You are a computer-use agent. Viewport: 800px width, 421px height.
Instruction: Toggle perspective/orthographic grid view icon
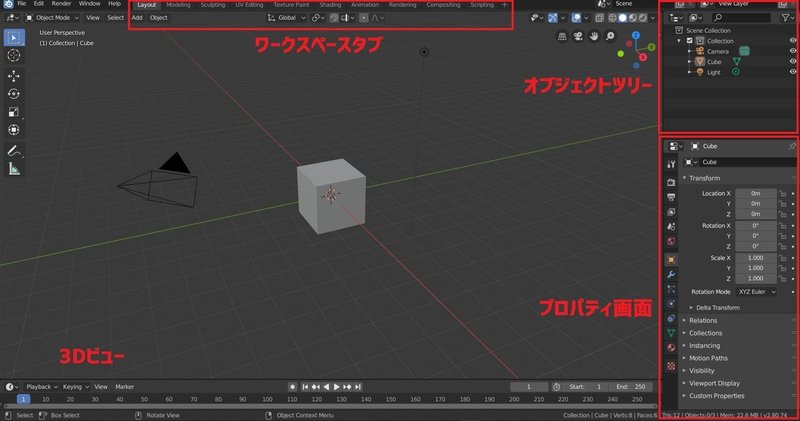point(562,36)
